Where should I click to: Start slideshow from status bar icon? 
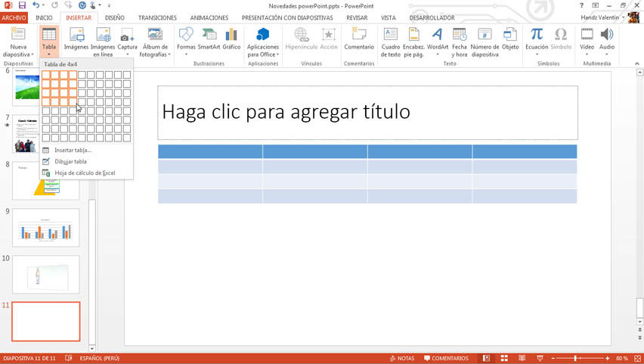pos(540,358)
